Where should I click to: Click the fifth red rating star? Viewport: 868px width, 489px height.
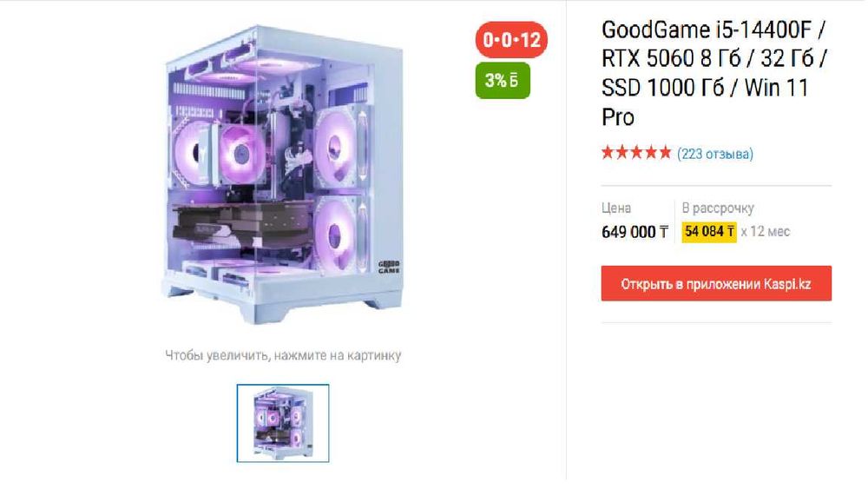(664, 152)
